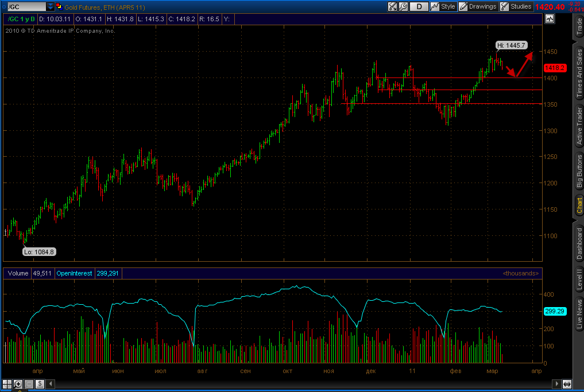Viewport: 584px width, 392px height.
Task: Click in the /GC symbol input field
Action: tap(26, 7)
